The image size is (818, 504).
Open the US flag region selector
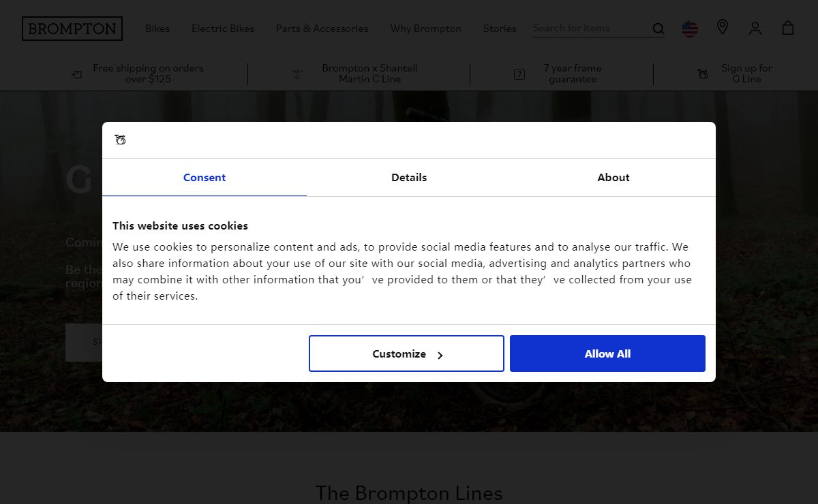(690, 29)
